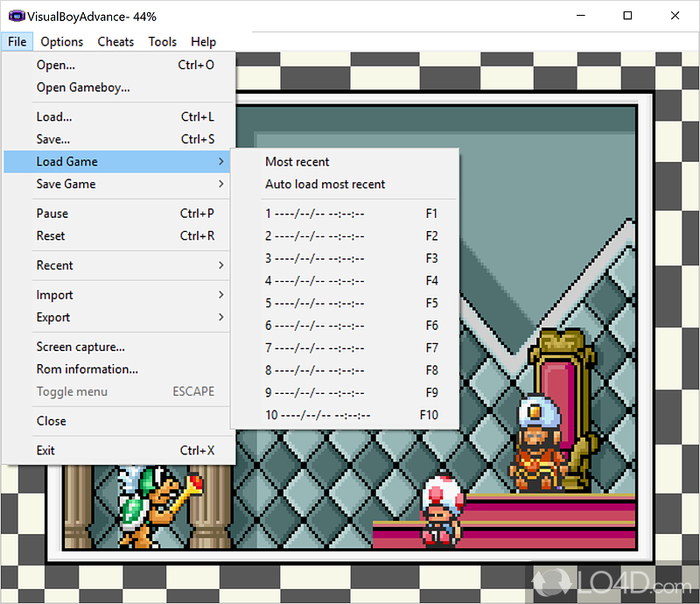Open the Options menu
The height and width of the screenshot is (604, 700).
(x=61, y=42)
